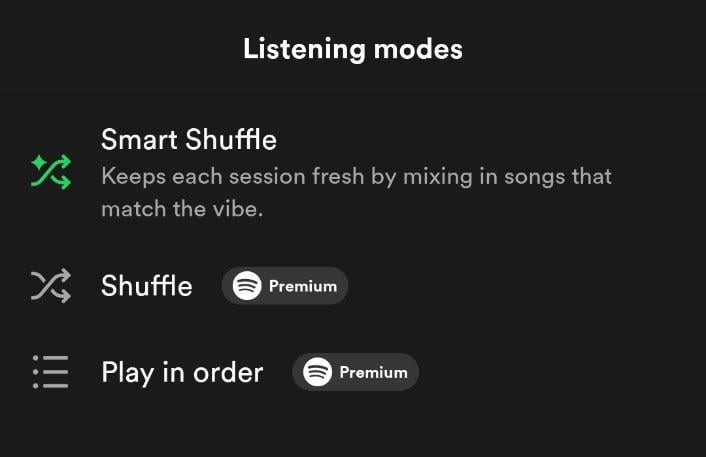Click the "match the vibe." description text
This screenshot has width=706, height=457.
(x=181, y=210)
